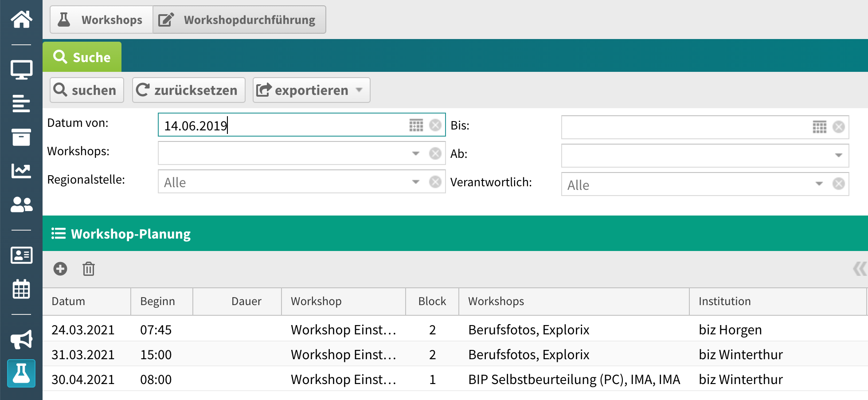The image size is (868, 400).
Task: Select the row dated 30.04.2021
Action: [x=455, y=379]
